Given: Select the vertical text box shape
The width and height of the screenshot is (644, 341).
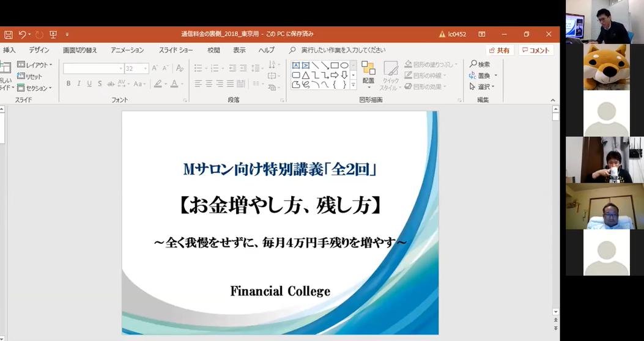Looking at the screenshot, I should click(306, 65).
